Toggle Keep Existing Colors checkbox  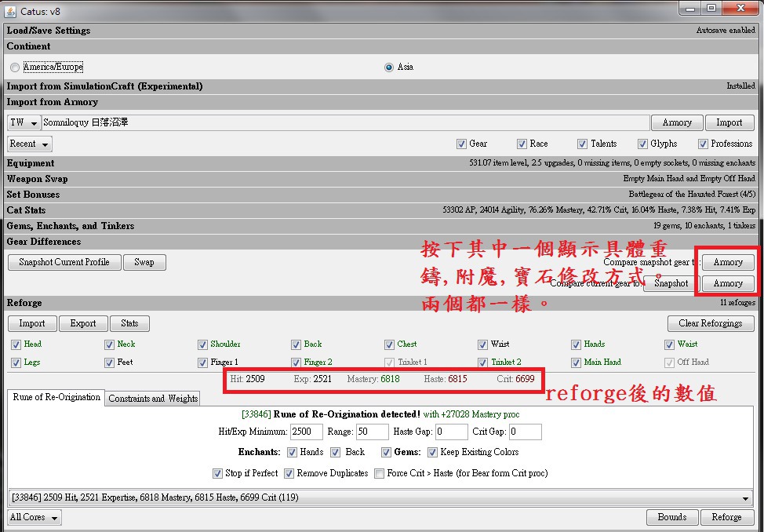click(x=432, y=453)
